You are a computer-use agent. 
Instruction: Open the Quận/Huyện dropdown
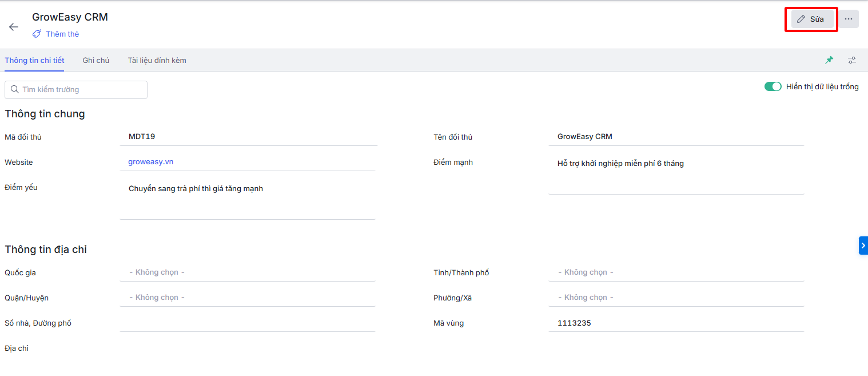(247, 298)
